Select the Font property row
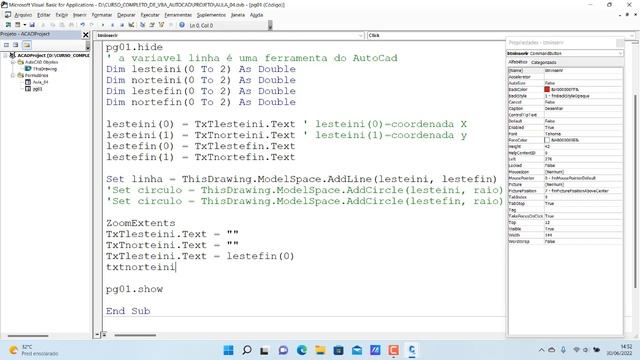This screenshot has height=360, width=640. click(x=565, y=133)
